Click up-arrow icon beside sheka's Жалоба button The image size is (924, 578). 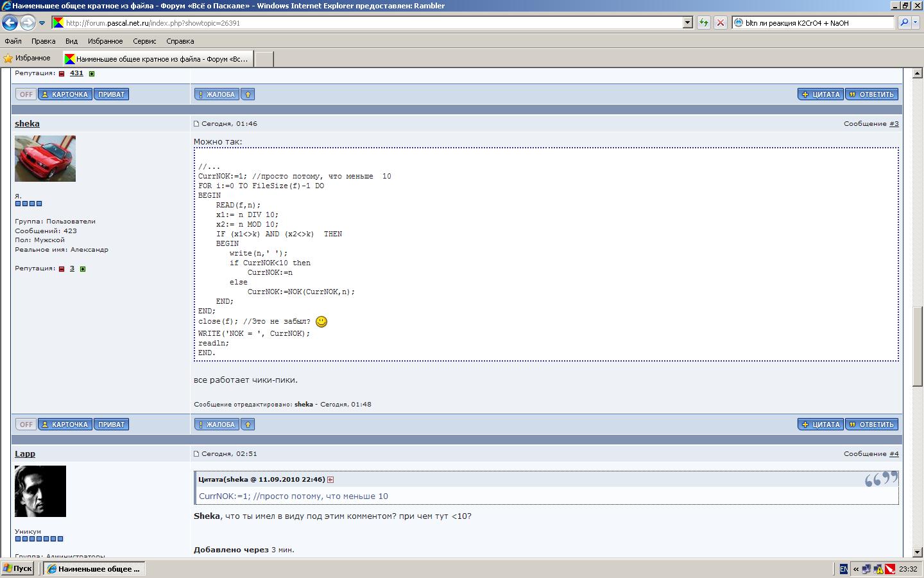pyautogui.click(x=248, y=425)
